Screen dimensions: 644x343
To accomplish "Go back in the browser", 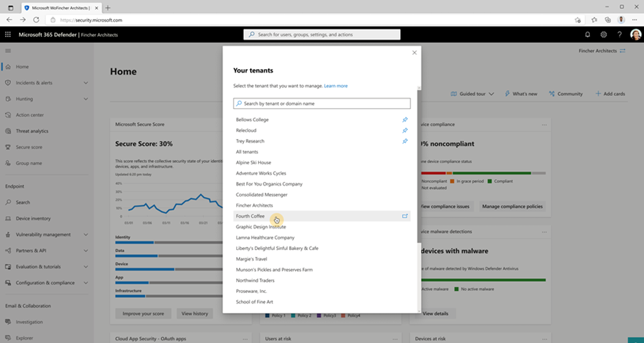I will tap(9, 20).
